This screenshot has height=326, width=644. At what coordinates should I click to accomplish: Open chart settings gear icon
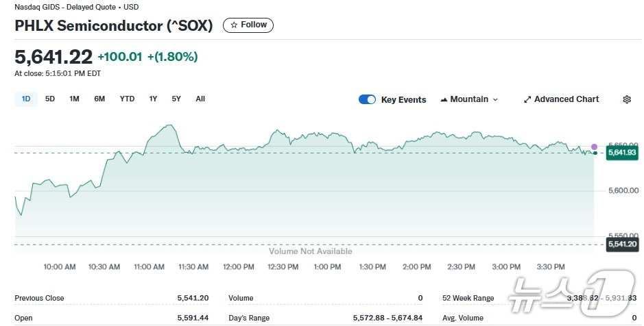click(626, 99)
